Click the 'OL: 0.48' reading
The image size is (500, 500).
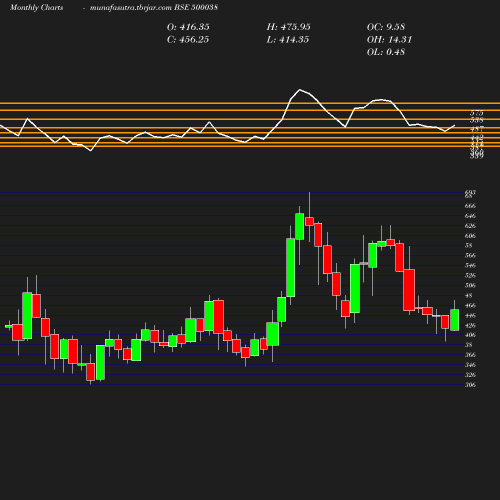(386, 52)
